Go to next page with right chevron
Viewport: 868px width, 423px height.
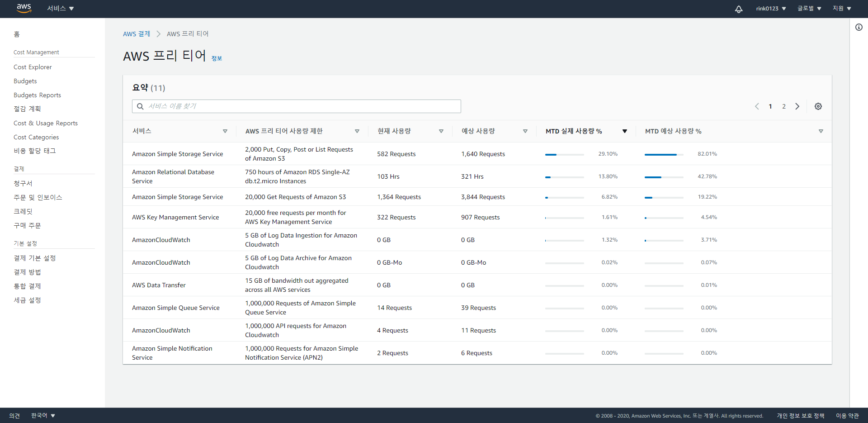797,106
